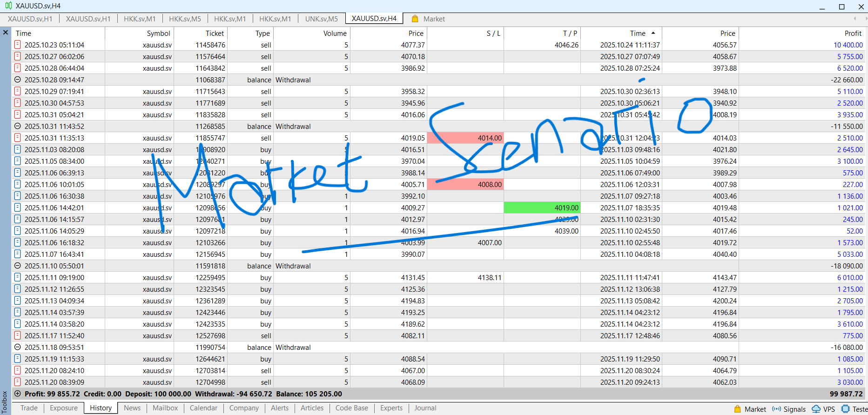Sort by the Ticket column header
The width and height of the screenshot is (868, 415).
(x=201, y=33)
